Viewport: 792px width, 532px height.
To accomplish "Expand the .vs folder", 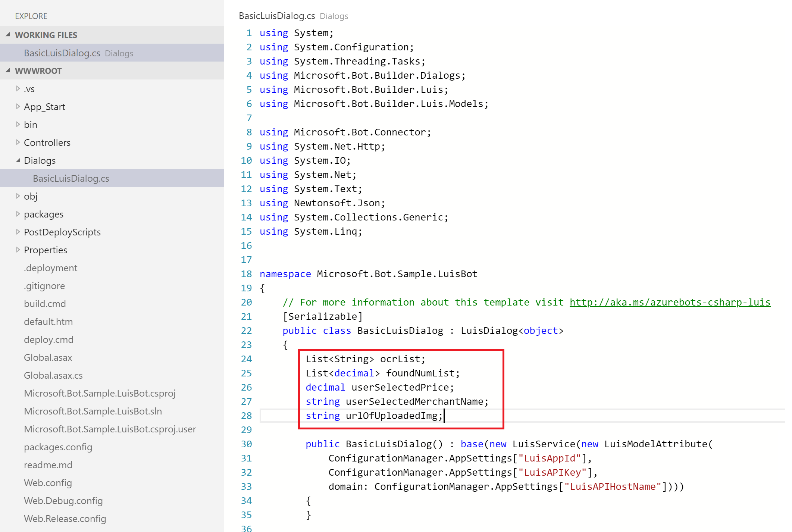I will pos(18,88).
